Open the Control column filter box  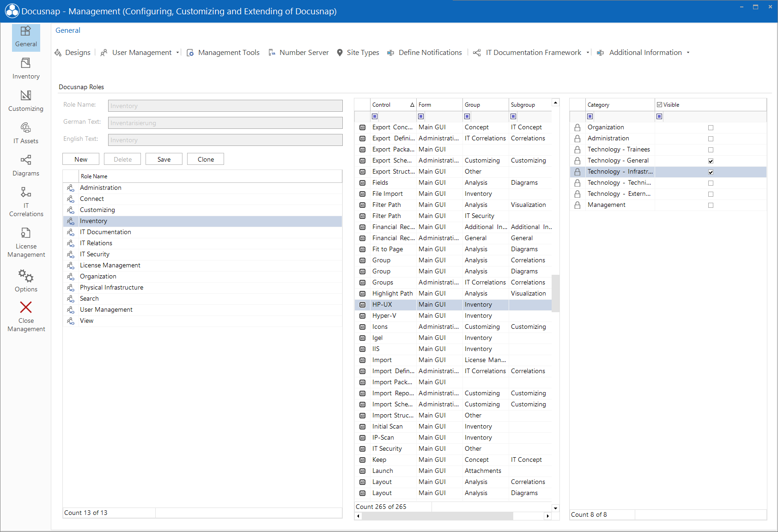tap(375, 116)
